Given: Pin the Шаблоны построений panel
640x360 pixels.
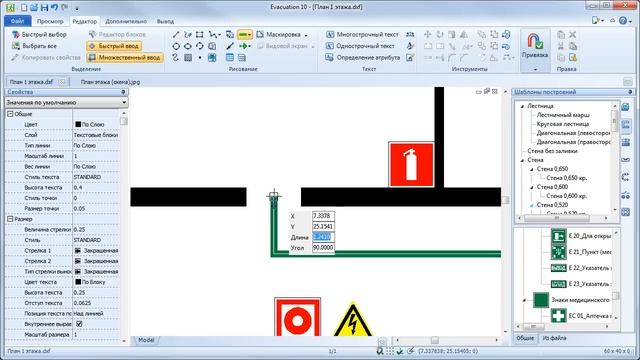Looking at the screenshot, I should click(630, 92).
